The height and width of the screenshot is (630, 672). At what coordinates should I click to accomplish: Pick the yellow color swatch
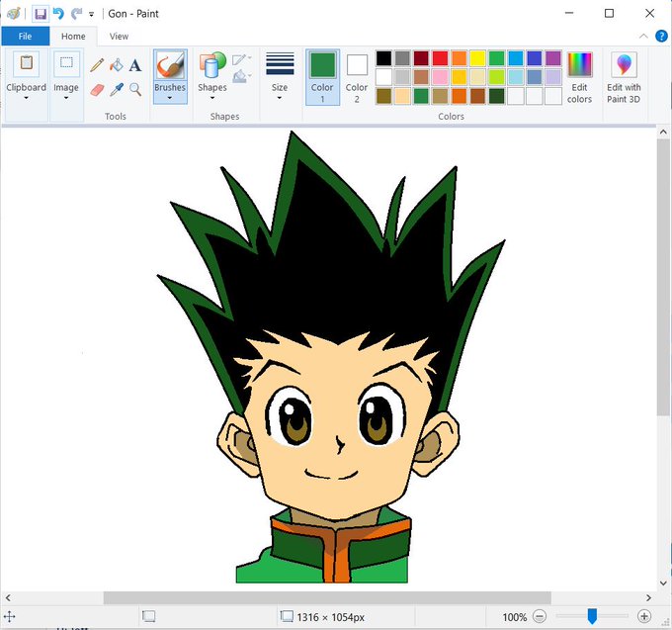(x=478, y=58)
